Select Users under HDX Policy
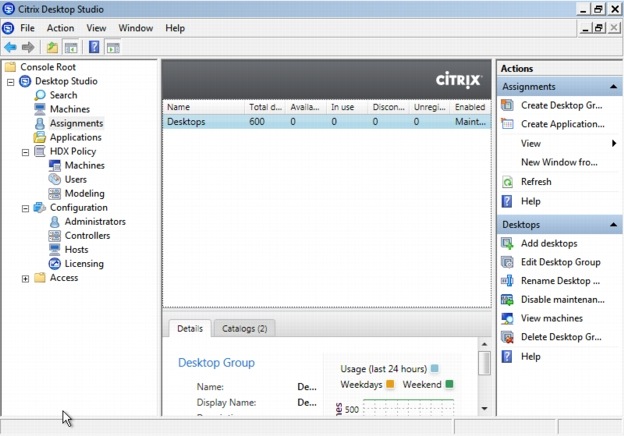This screenshot has height=436, width=624. tap(76, 179)
